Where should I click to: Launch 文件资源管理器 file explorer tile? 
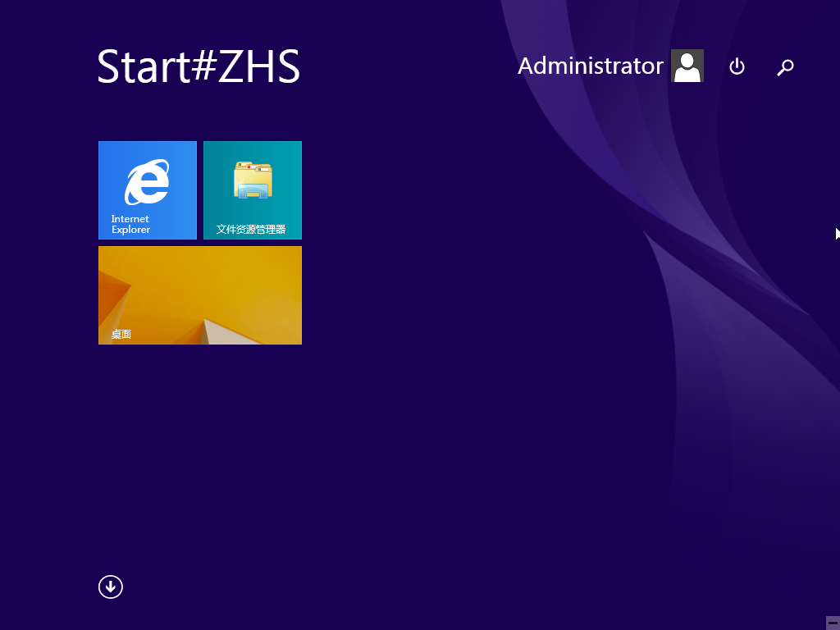[253, 190]
